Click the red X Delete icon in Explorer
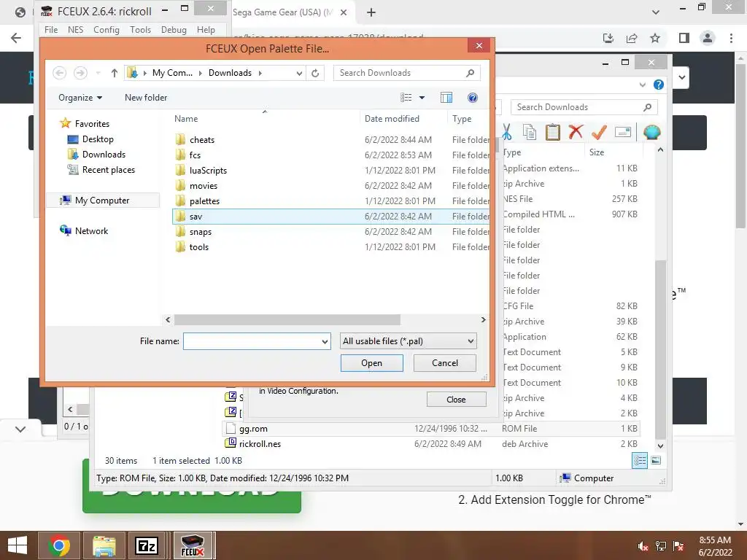 point(576,131)
